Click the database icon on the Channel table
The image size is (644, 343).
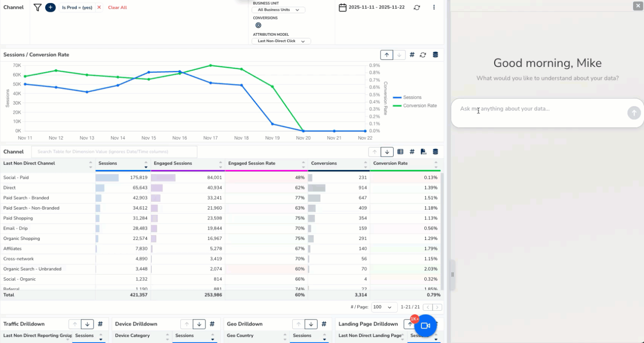click(x=435, y=152)
